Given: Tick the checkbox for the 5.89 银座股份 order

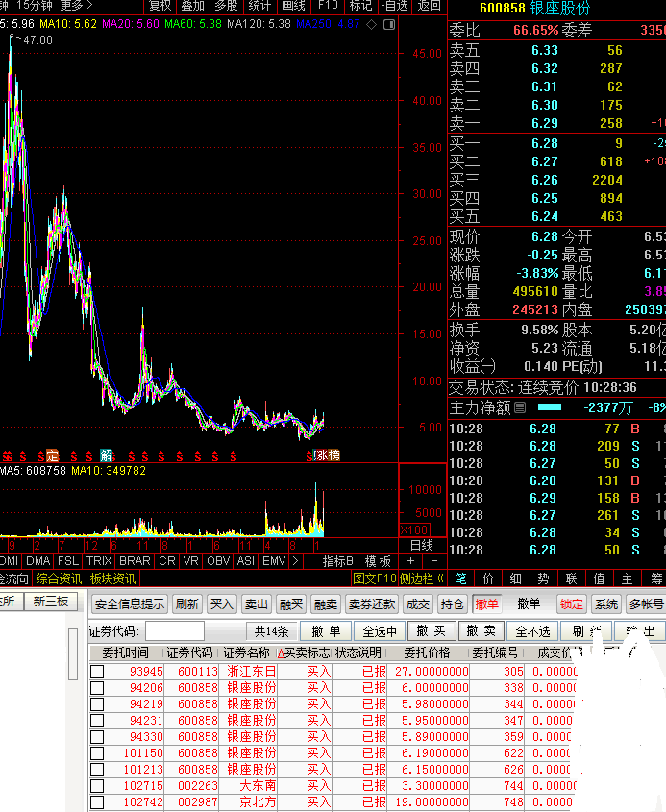Looking at the screenshot, I should pos(97,737).
